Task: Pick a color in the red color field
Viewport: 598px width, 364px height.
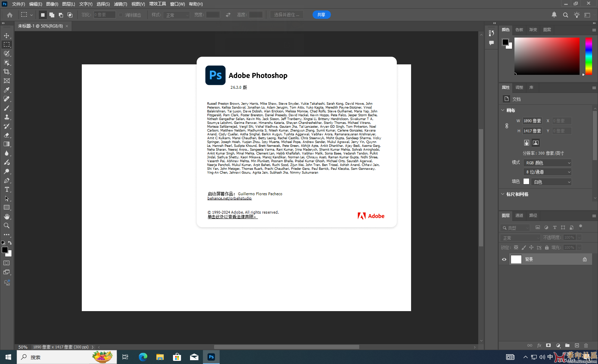Action: [x=547, y=56]
